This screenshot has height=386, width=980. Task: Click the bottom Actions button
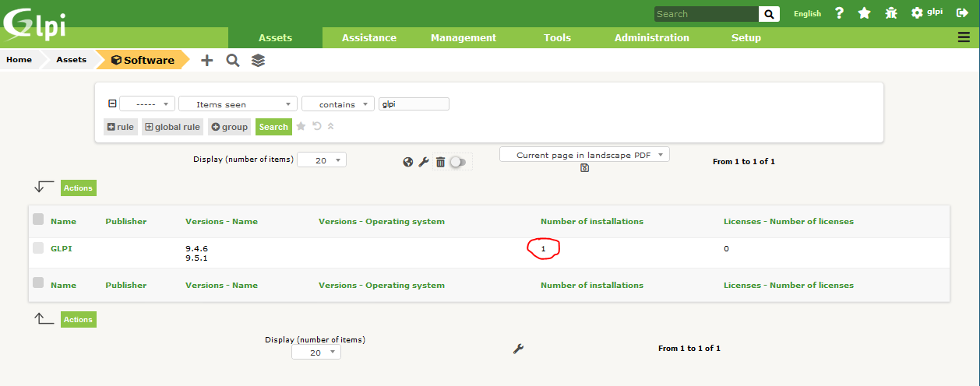(78, 319)
